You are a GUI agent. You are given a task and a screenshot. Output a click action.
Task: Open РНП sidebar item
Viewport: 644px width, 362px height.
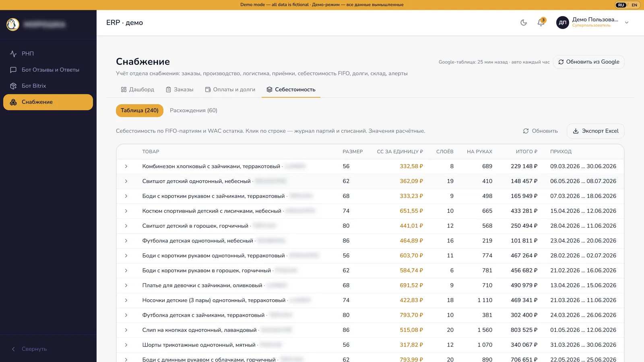pyautogui.click(x=48, y=53)
